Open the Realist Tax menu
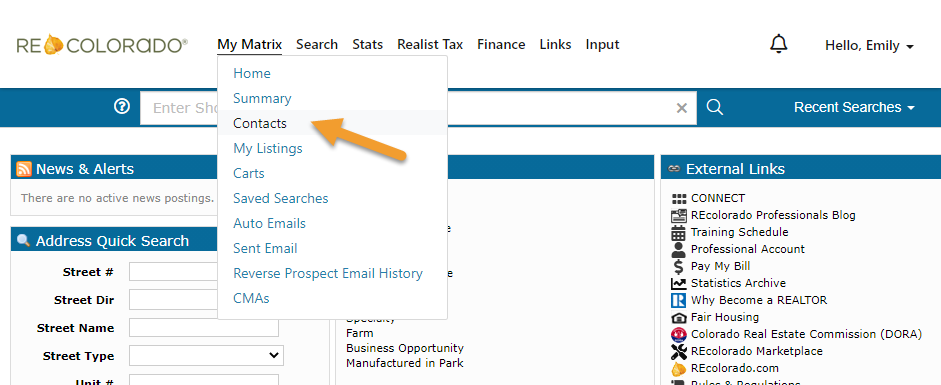This screenshot has width=941, height=385. (x=430, y=44)
